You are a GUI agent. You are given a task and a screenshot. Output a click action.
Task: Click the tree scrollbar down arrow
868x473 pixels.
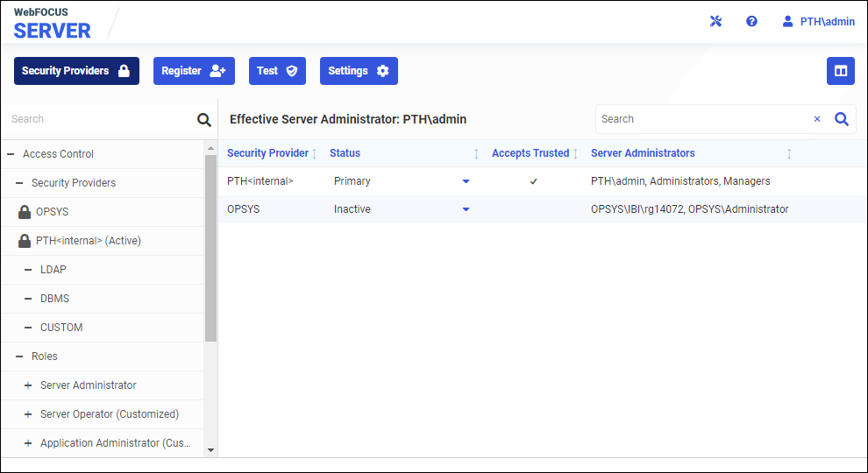pyautogui.click(x=210, y=450)
